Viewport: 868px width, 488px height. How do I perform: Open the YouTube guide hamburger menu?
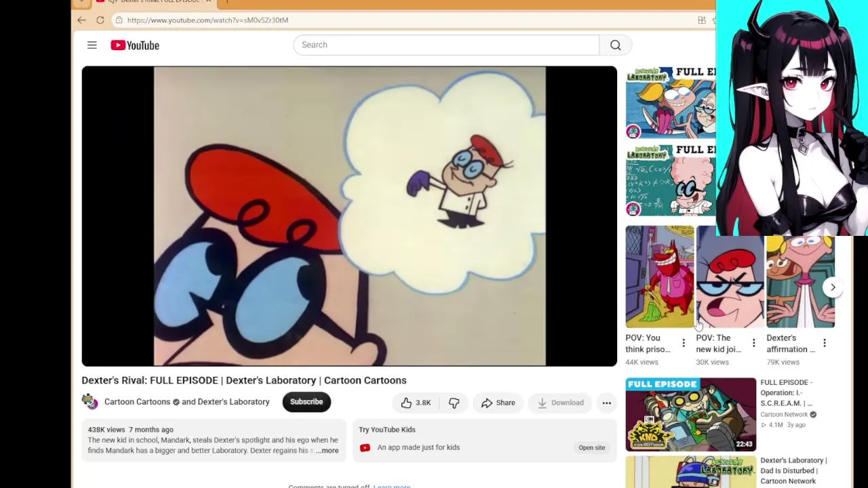coord(92,45)
